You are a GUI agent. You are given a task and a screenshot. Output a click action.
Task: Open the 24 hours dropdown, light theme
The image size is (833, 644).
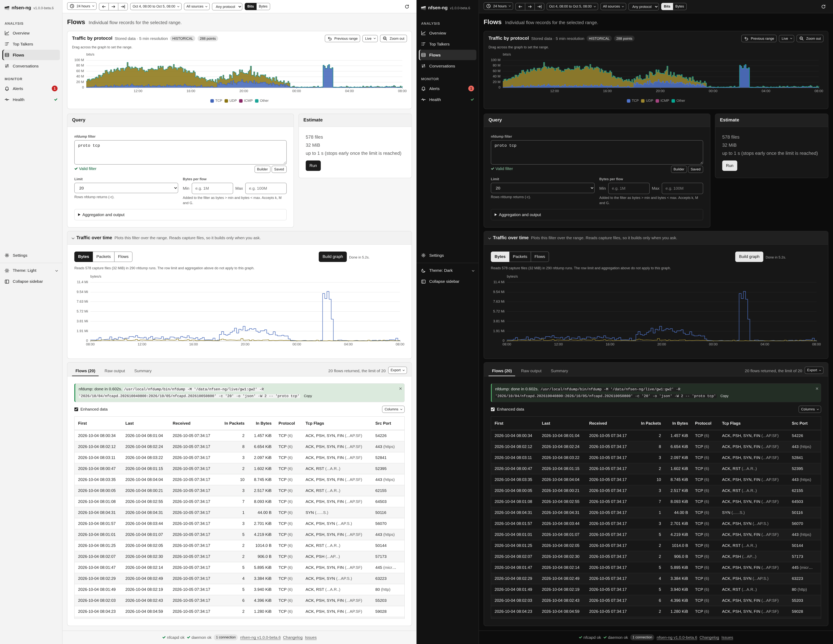coord(82,7)
